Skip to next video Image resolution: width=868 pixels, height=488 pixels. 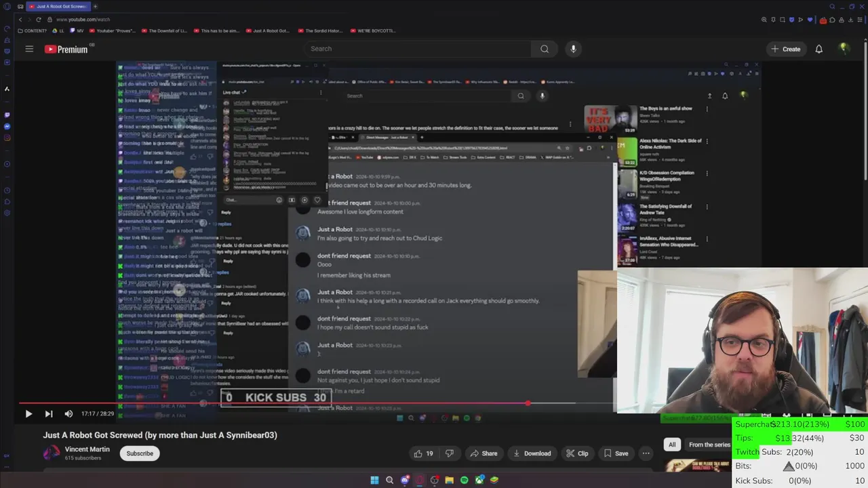point(49,413)
